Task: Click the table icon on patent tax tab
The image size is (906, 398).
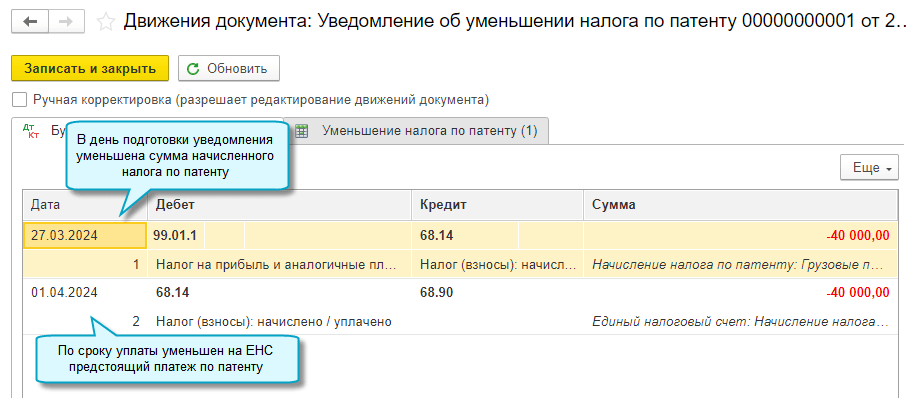Action: [301, 131]
